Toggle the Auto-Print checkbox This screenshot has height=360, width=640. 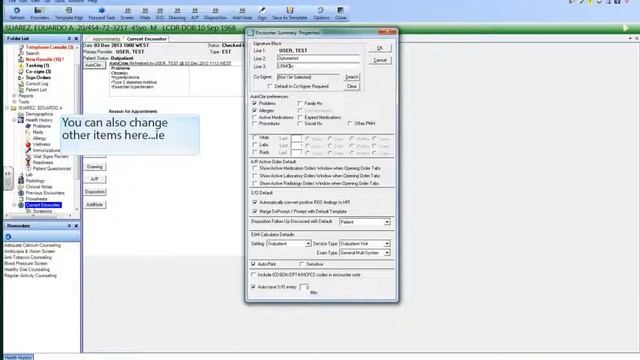click(253, 264)
